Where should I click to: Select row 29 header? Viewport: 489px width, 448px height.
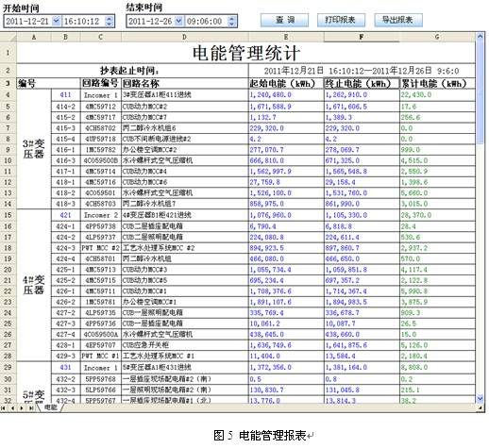8,367
